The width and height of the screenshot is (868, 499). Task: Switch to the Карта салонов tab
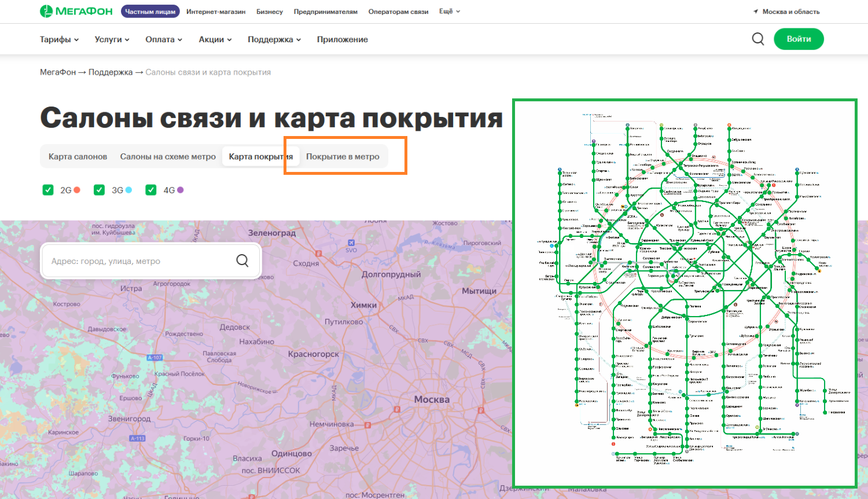click(x=78, y=156)
